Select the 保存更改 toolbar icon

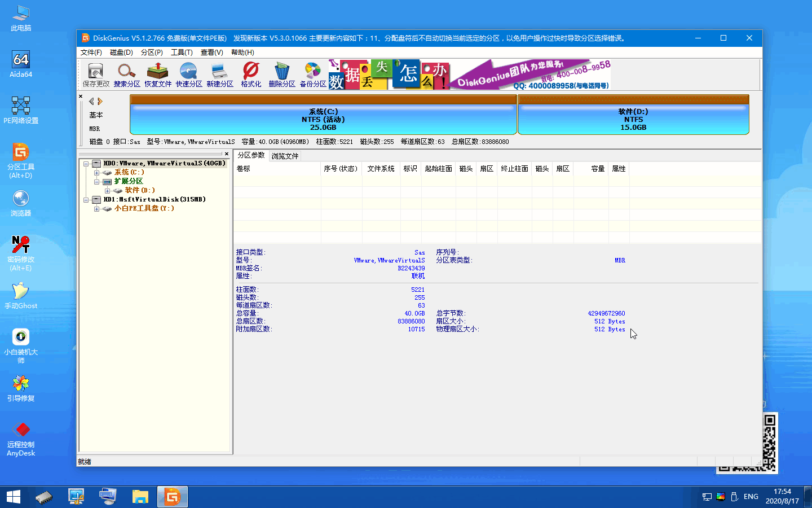(x=96, y=74)
